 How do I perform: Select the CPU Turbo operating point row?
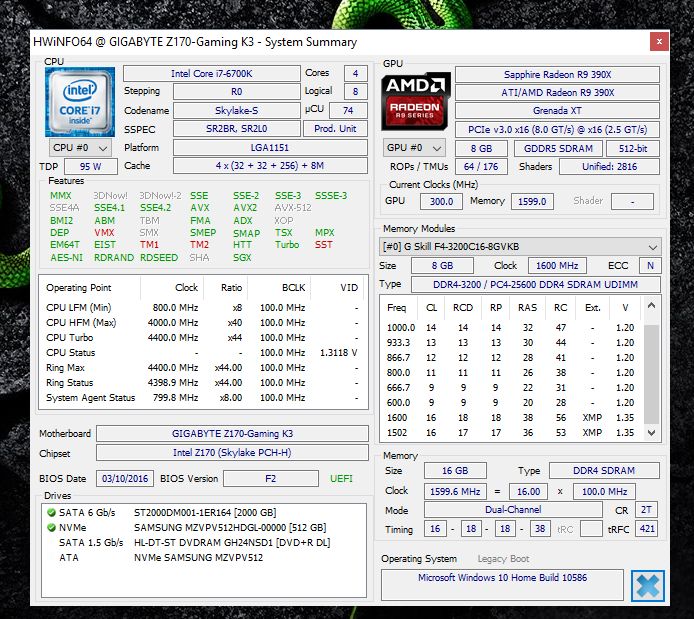(x=202, y=338)
